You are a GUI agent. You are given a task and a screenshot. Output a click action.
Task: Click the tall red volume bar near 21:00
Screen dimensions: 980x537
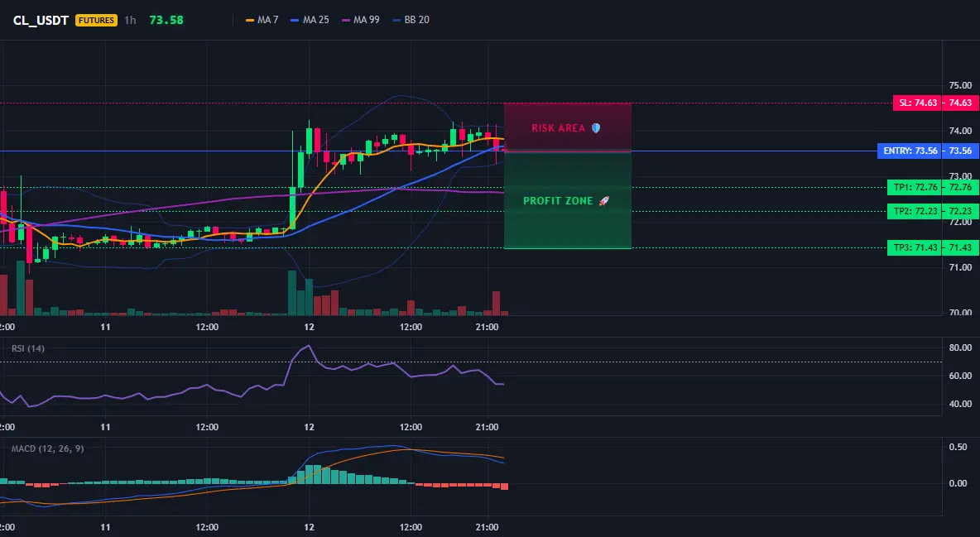click(497, 303)
